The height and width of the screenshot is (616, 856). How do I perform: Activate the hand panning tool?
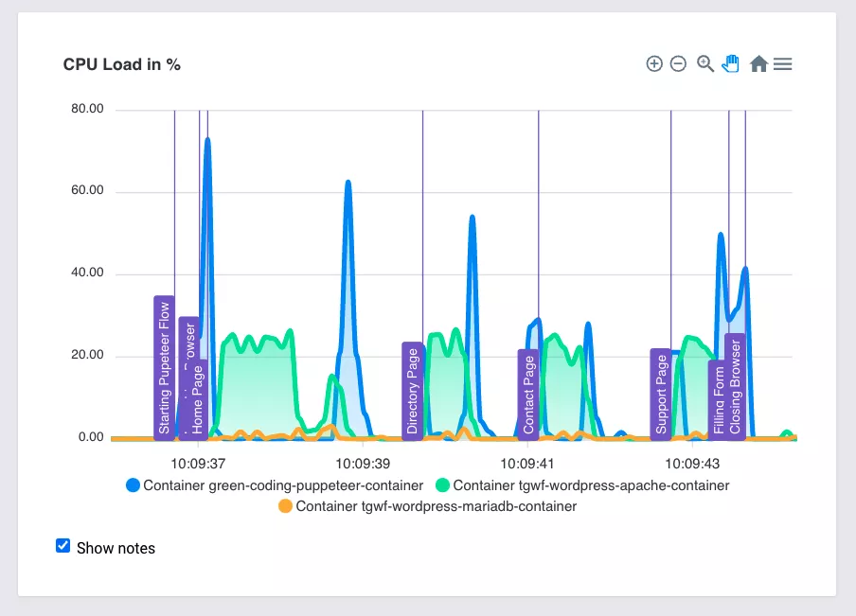coord(730,63)
